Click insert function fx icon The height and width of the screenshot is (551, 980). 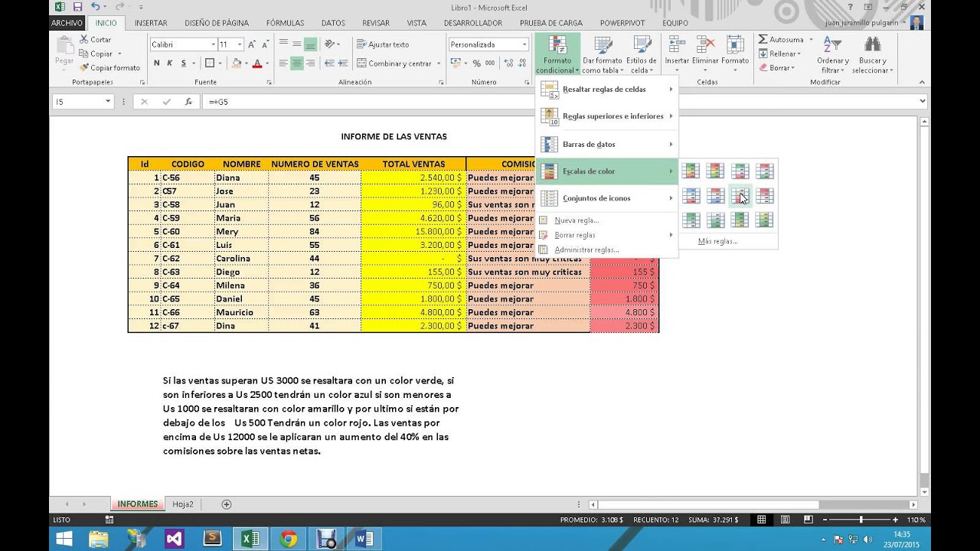click(x=188, y=101)
